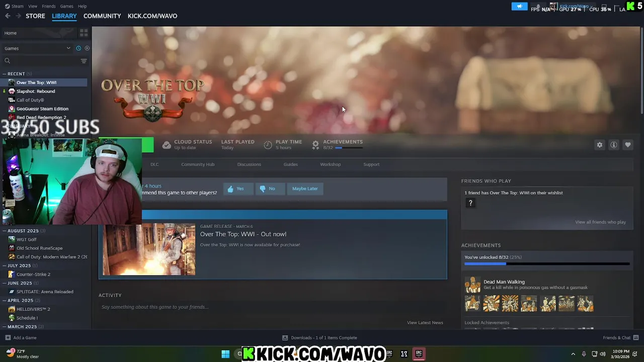Open the Games category dropdown
The width and height of the screenshot is (644, 362).
[x=37, y=48]
